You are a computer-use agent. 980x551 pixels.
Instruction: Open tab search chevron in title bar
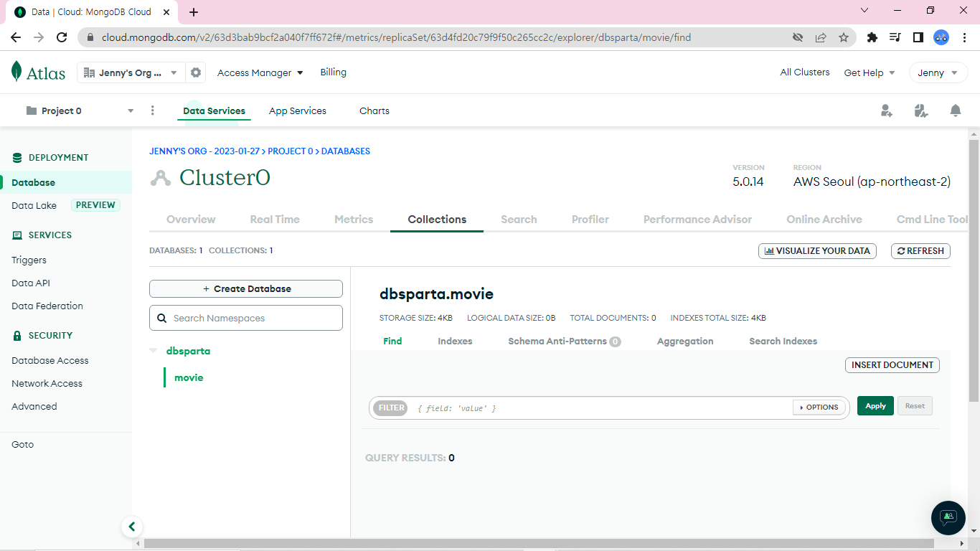(x=864, y=10)
